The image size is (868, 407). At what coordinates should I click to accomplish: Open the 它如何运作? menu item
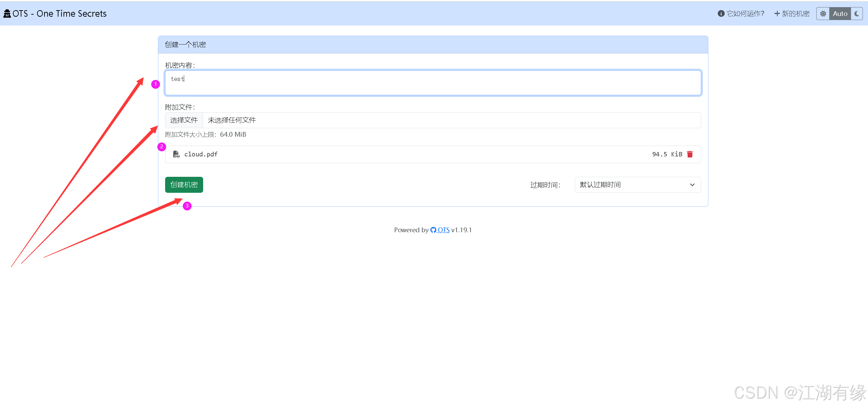pyautogui.click(x=745, y=14)
